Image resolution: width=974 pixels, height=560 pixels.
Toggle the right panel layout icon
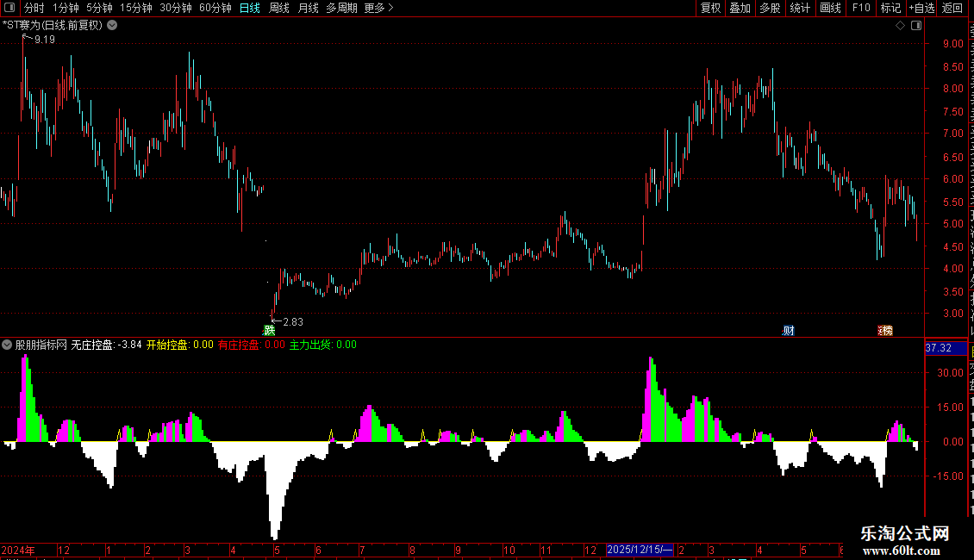click(916, 26)
